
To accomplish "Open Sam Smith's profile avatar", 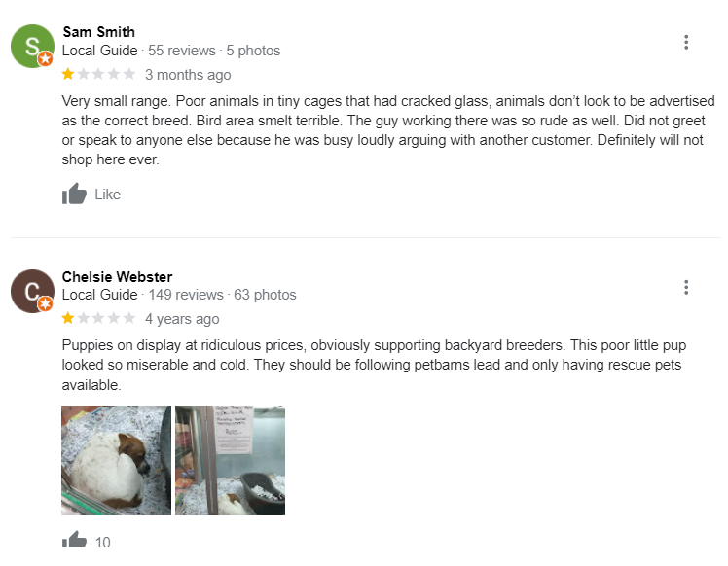I will (x=32, y=46).
